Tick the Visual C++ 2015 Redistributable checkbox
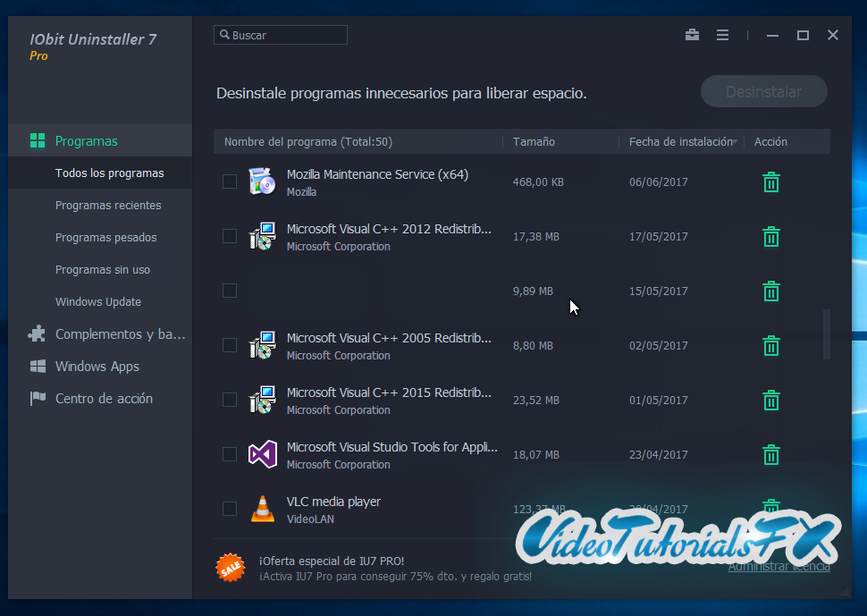This screenshot has height=616, width=867. pos(230,400)
